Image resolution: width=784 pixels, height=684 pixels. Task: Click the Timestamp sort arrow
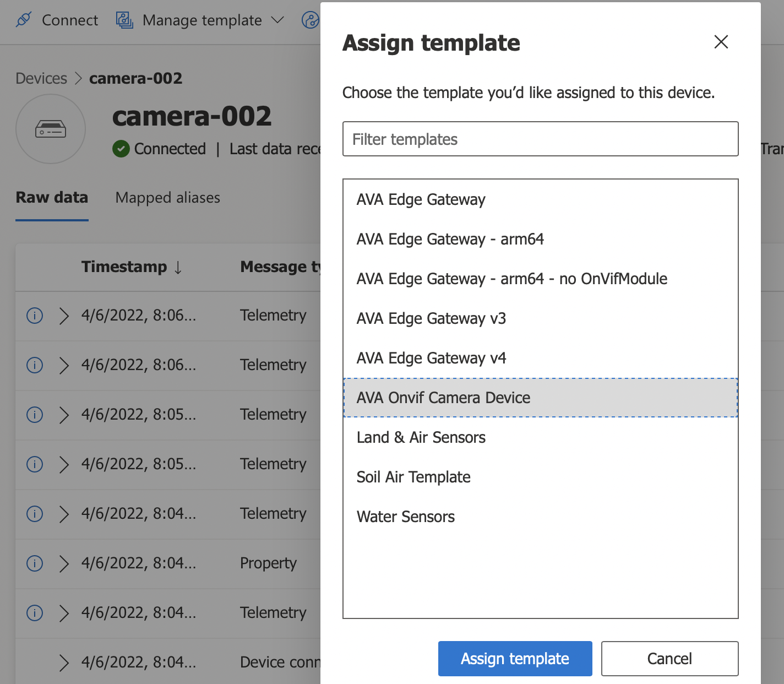[x=177, y=267]
